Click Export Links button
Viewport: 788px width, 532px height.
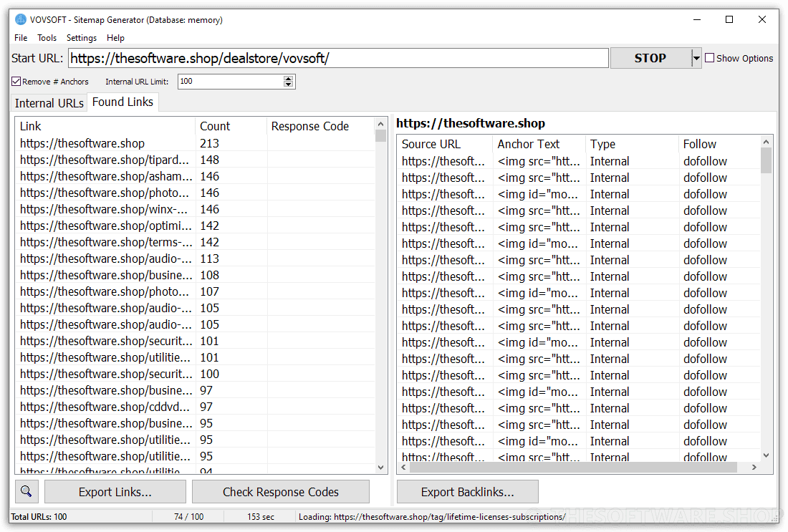115,492
